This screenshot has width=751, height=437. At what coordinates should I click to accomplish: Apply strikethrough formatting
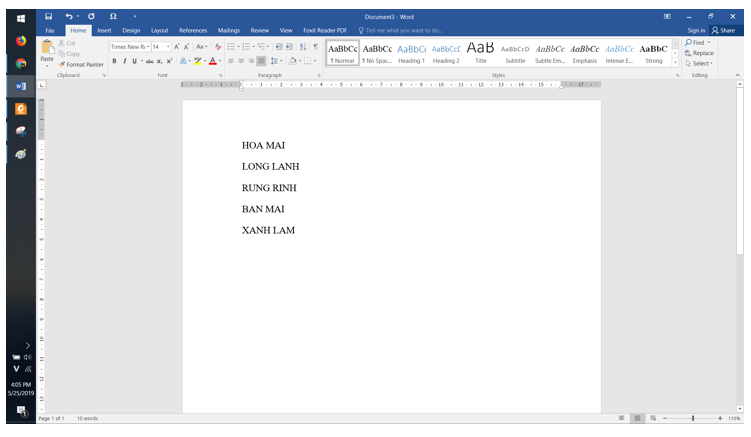click(x=150, y=61)
